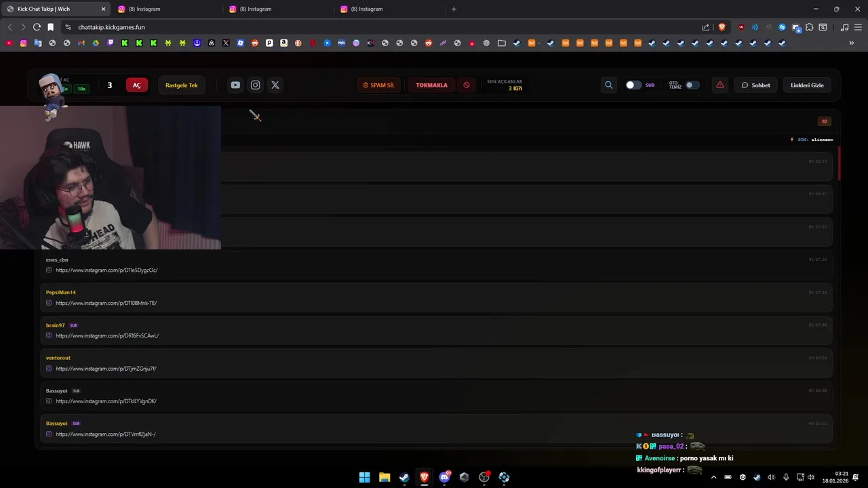Image resolution: width=868 pixels, height=488 pixels.
Task: Show hidden system tray icons
Action: tap(713, 477)
